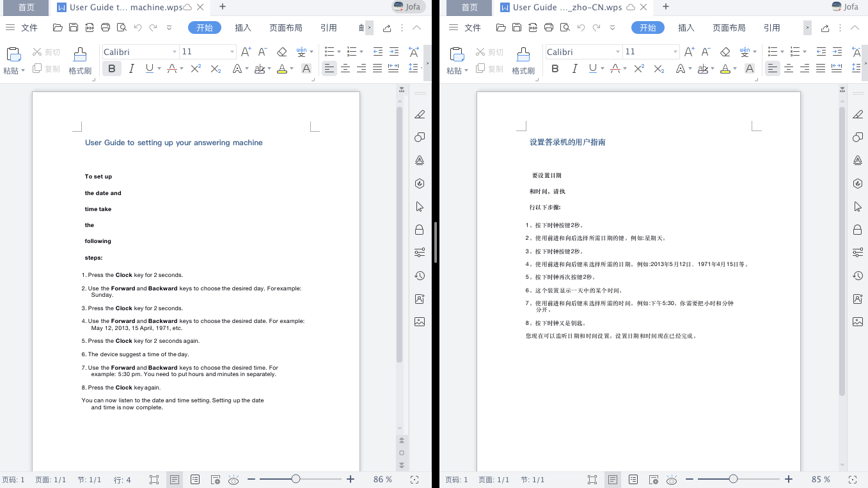868x488 pixels.
Task: Toggle character shading in left window
Action: [x=306, y=68]
